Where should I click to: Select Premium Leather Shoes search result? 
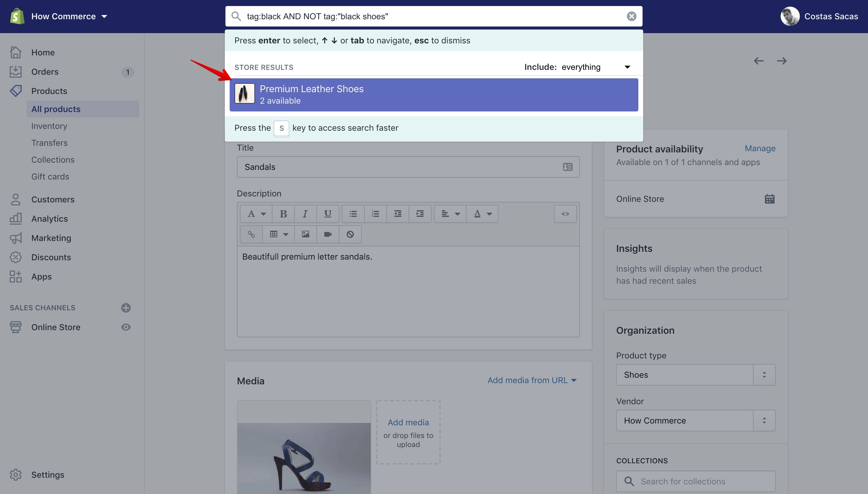click(x=434, y=95)
